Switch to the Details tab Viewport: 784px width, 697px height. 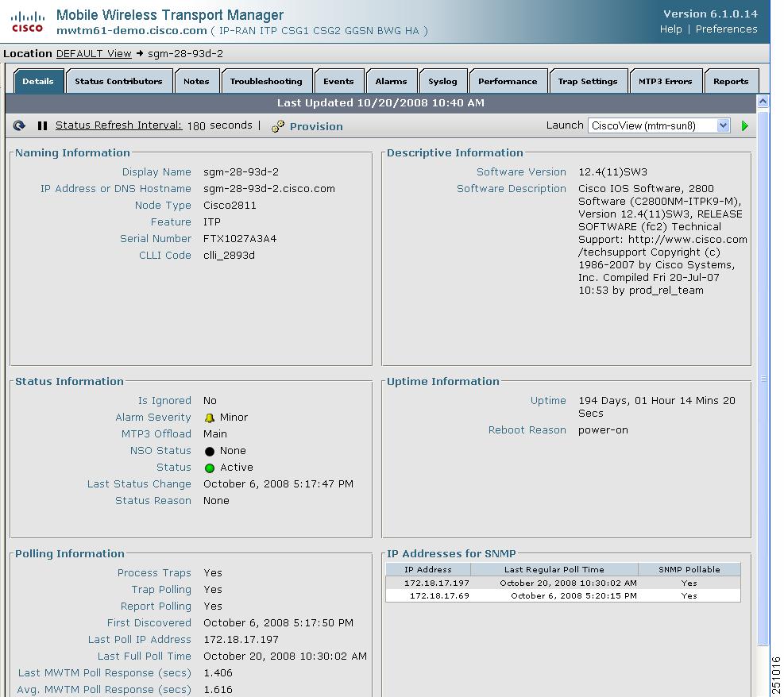coord(38,81)
